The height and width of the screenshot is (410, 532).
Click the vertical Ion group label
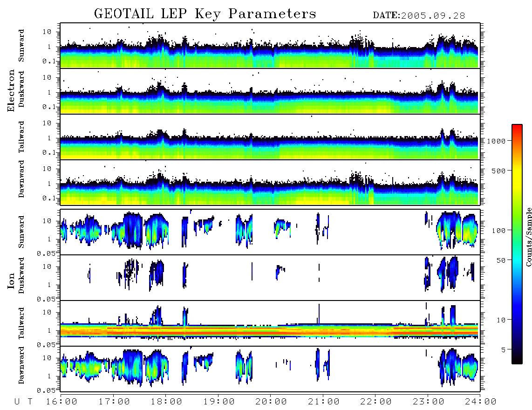pyautogui.click(x=11, y=280)
